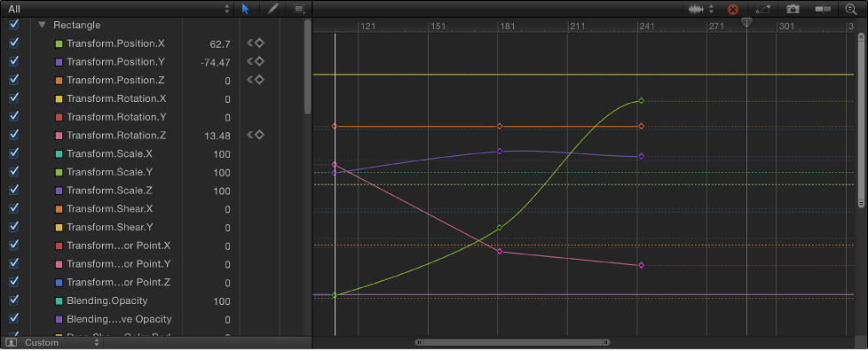This screenshot has width=868, height=351.
Task: Uncheck Transform.Scale.Y curve checkbox
Action: click(14, 171)
